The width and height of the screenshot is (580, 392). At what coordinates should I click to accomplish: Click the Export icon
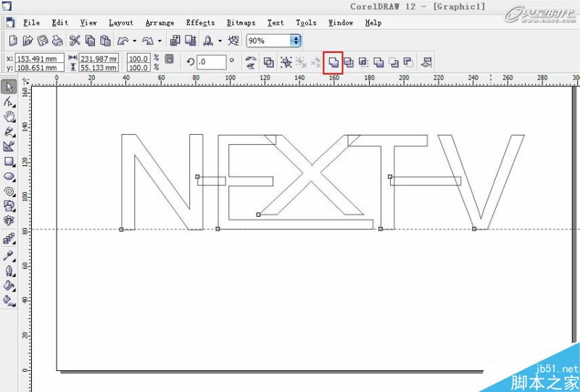191,41
